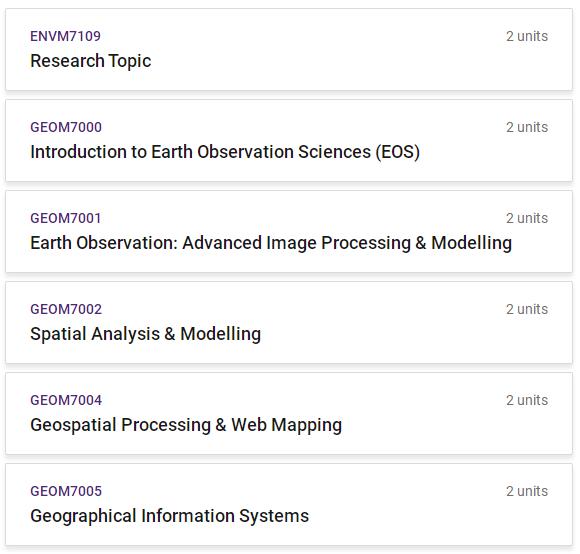Open Spatial Analysis & Modelling course
The image size is (580, 554).
(146, 334)
